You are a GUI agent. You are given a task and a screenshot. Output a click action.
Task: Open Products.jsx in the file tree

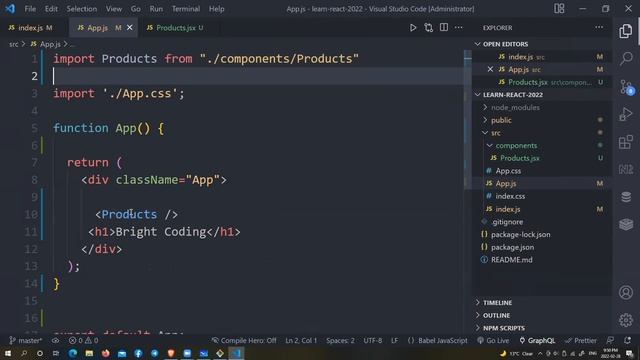[519, 158]
